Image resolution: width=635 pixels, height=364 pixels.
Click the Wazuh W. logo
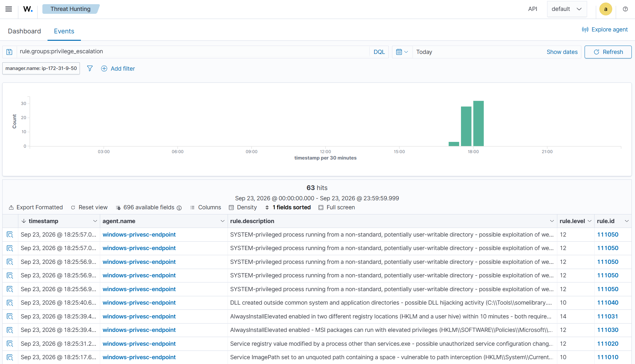tap(28, 9)
